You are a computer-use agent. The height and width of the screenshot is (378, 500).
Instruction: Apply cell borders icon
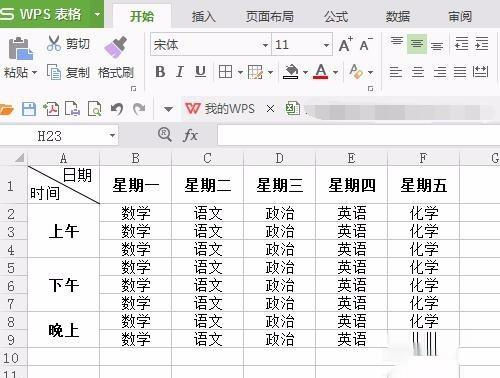coord(225,72)
